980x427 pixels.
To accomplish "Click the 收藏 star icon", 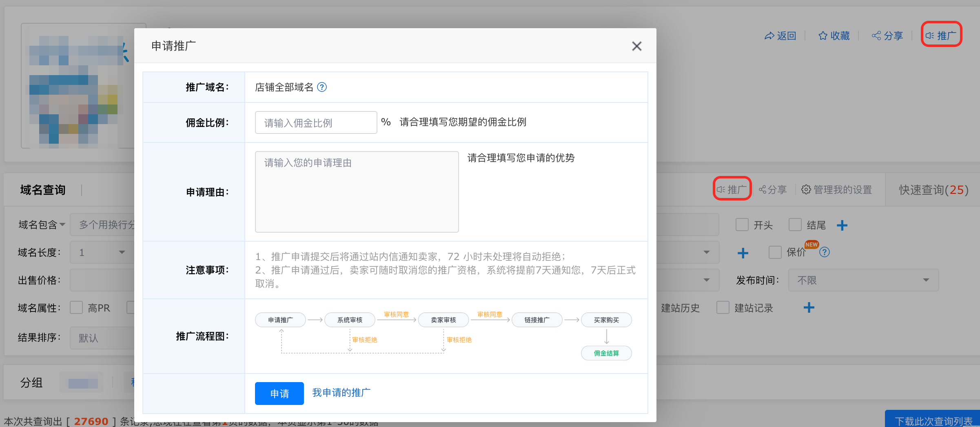I will tap(823, 36).
